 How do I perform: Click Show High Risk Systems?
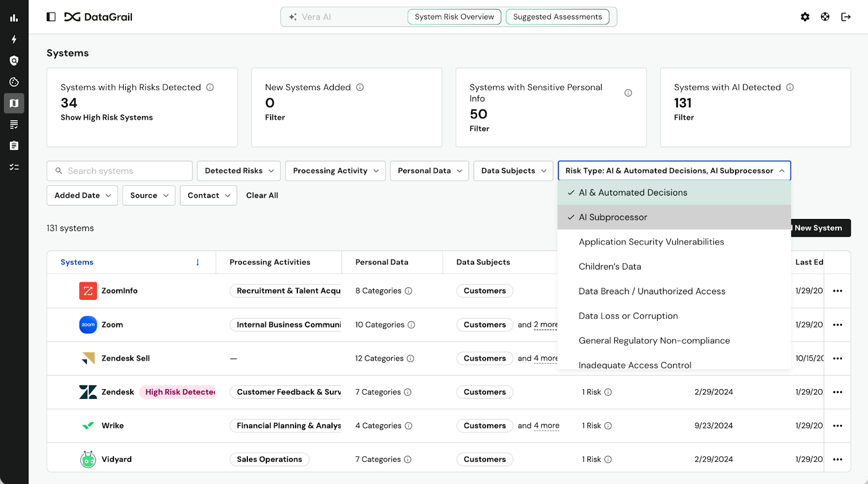(107, 118)
